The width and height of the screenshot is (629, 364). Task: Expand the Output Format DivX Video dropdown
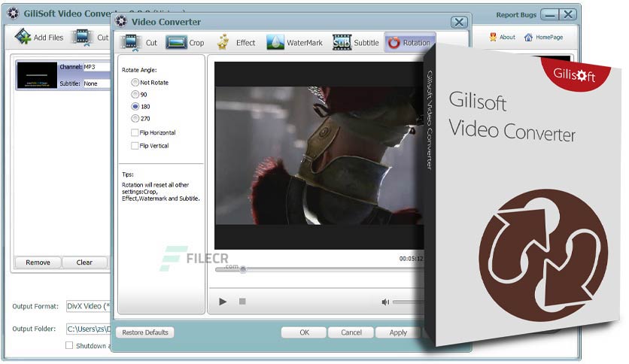point(88,306)
